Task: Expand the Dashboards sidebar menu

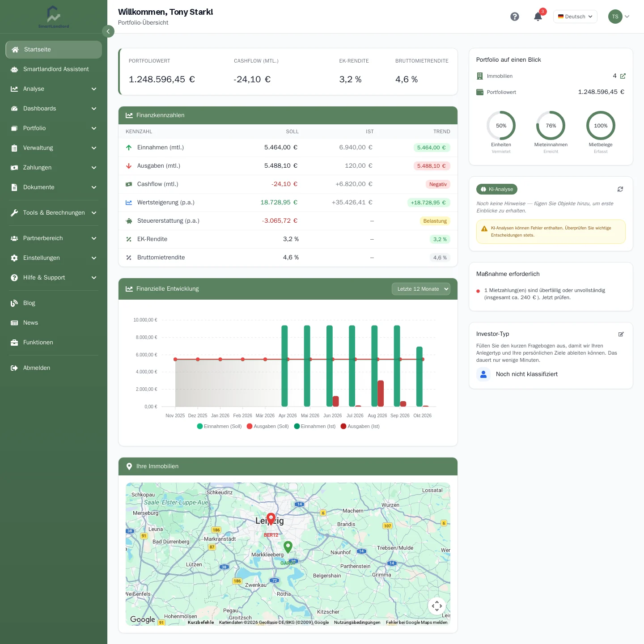Action: pos(54,109)
